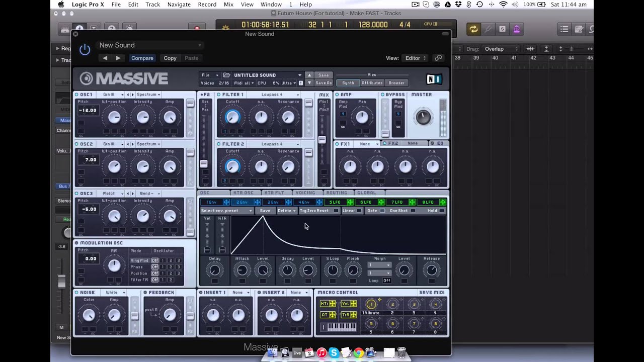Open OSC1 Spectrum mode dropdown
The height and width of the screenshot is (362, 644).
tap(148, 95)
